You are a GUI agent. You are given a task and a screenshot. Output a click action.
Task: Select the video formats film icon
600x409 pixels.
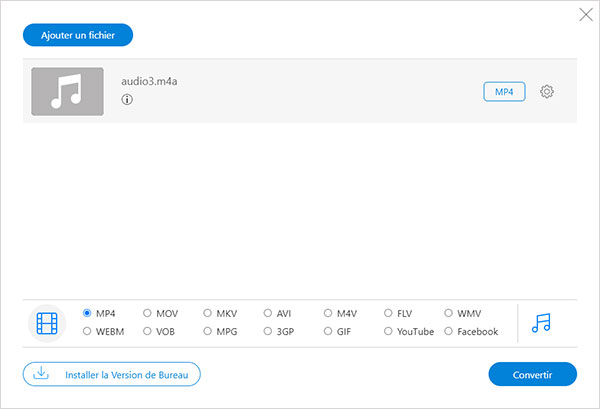pos(48,323)
